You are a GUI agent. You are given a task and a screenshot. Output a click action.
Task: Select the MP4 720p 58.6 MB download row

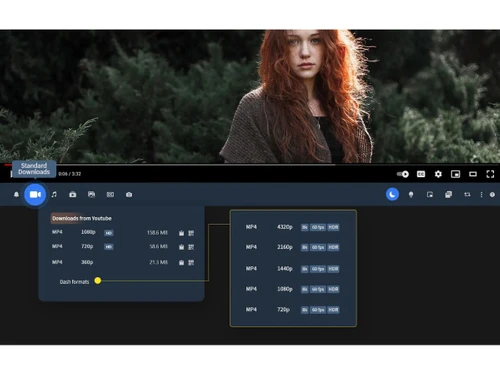point(123,247)
